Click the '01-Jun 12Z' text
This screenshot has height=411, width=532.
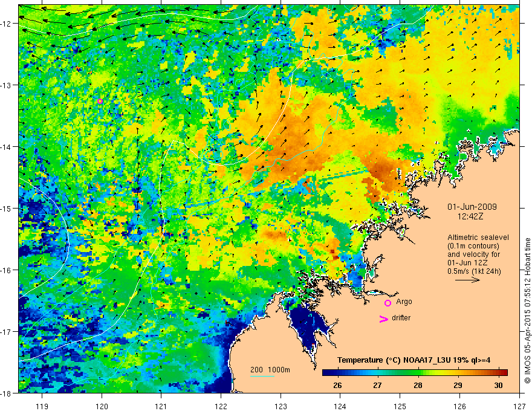(467, 263)
